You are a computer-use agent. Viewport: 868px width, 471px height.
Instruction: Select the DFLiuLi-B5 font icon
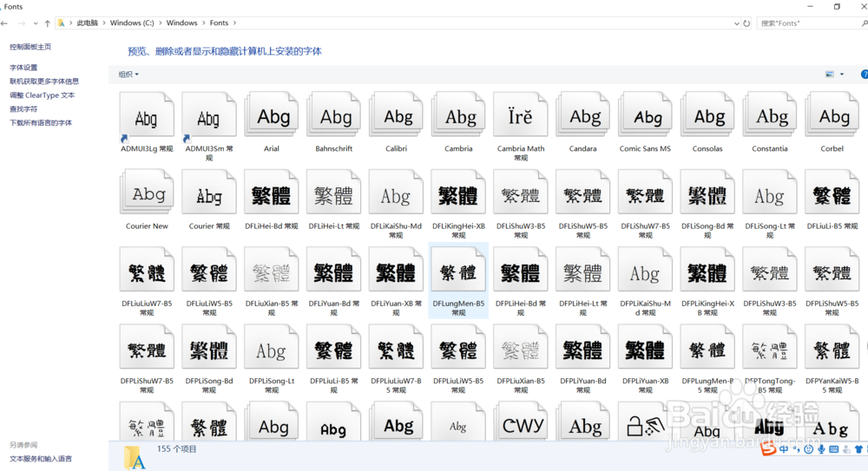click(832, 193)
